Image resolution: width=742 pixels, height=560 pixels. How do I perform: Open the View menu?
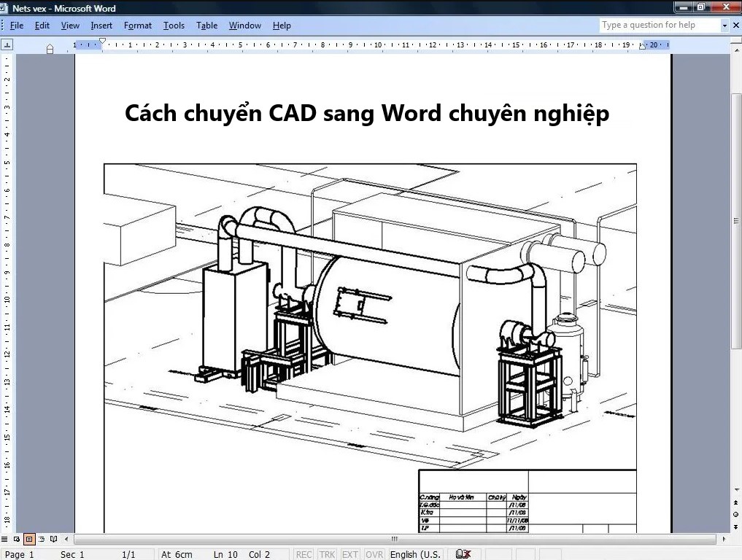[x=70, y=26]
